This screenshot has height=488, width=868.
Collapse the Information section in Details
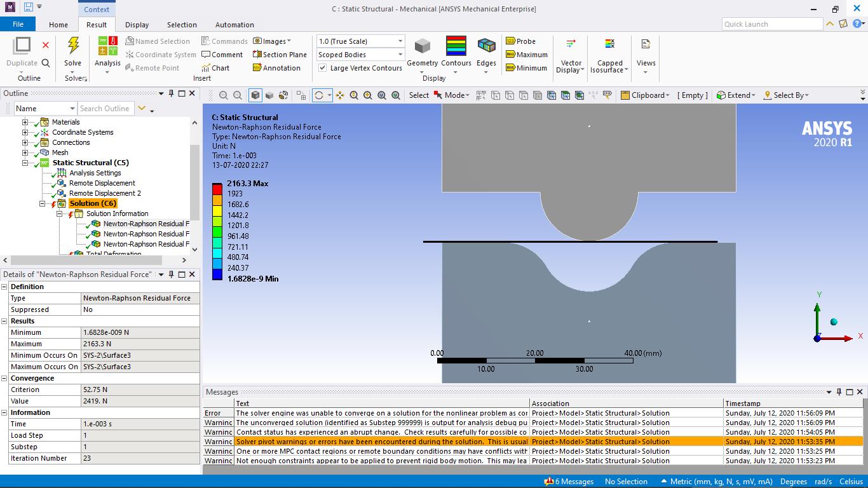click(4, 412)
